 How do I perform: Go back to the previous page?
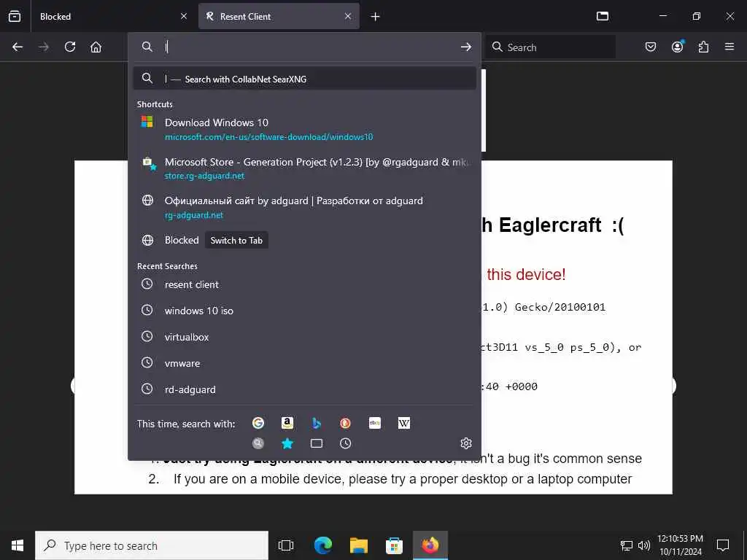(18, 47)
